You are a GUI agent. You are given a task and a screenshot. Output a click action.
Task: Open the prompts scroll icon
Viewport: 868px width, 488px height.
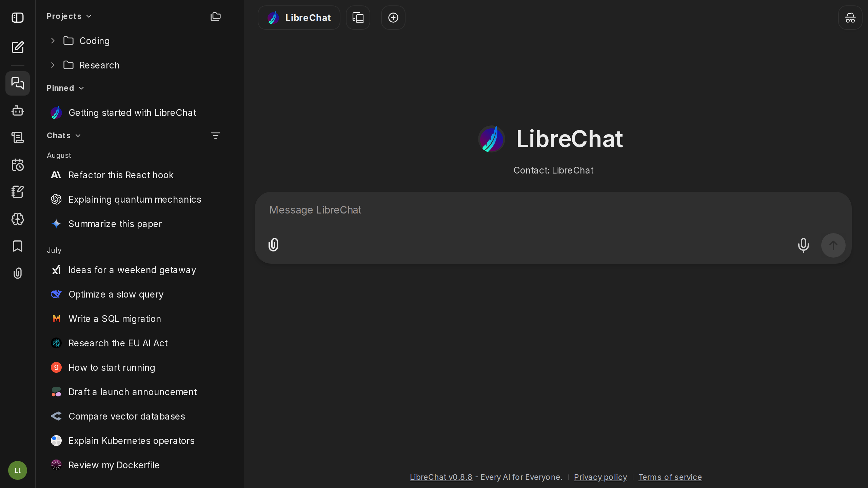coord(18,138)
